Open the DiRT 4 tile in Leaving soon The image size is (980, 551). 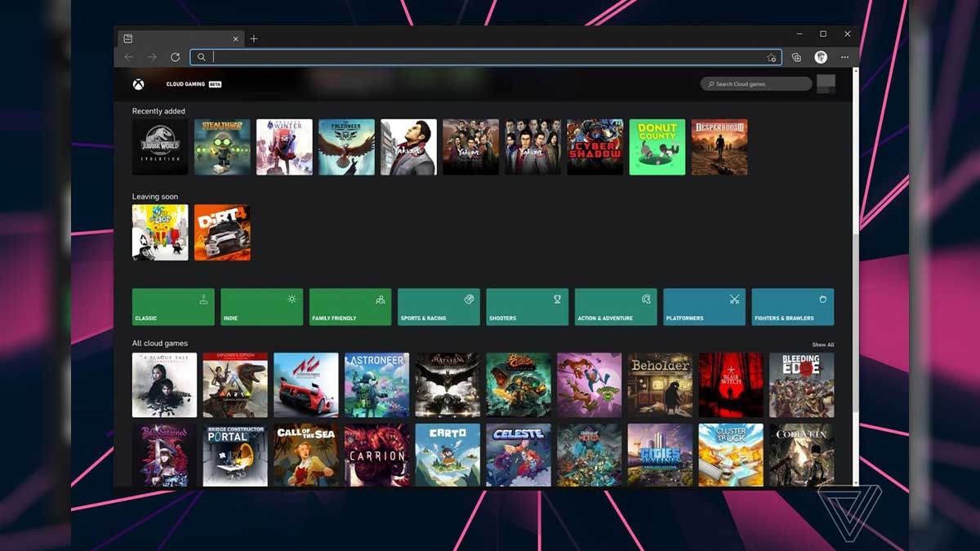click(x=222, y=233)
